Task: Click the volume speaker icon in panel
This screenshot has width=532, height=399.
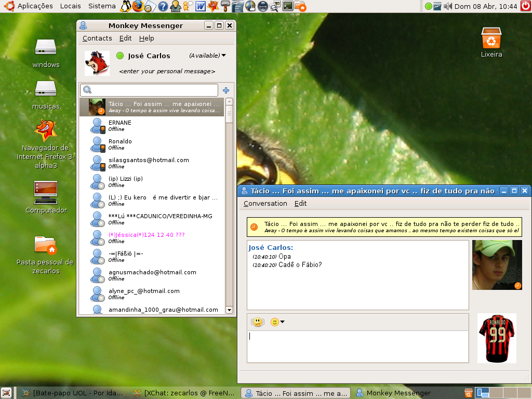Action: click(x=448, y=6)
